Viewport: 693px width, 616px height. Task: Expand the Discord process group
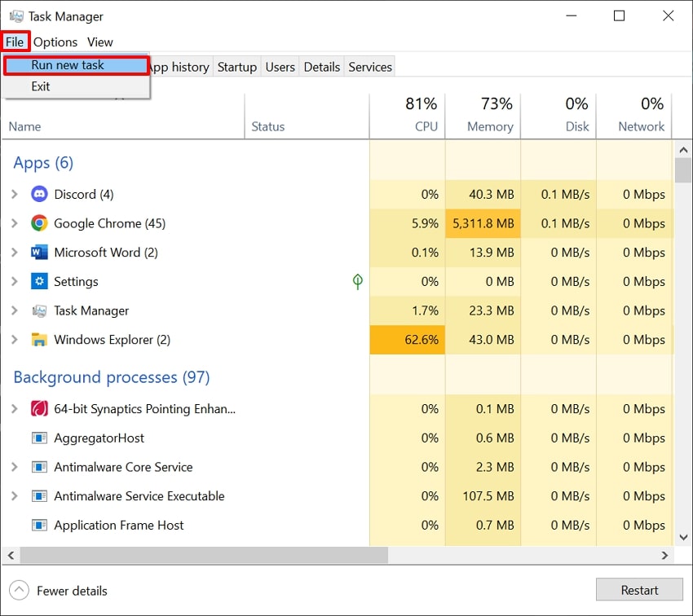14,194
